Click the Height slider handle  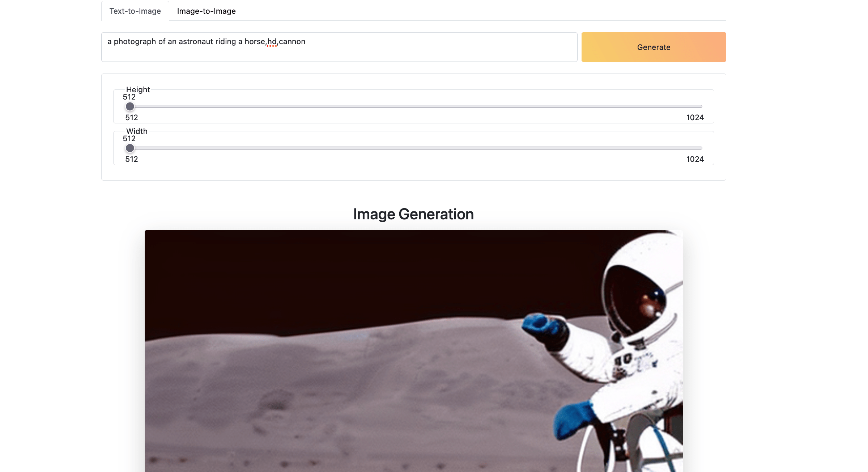[x=130, y=106]
